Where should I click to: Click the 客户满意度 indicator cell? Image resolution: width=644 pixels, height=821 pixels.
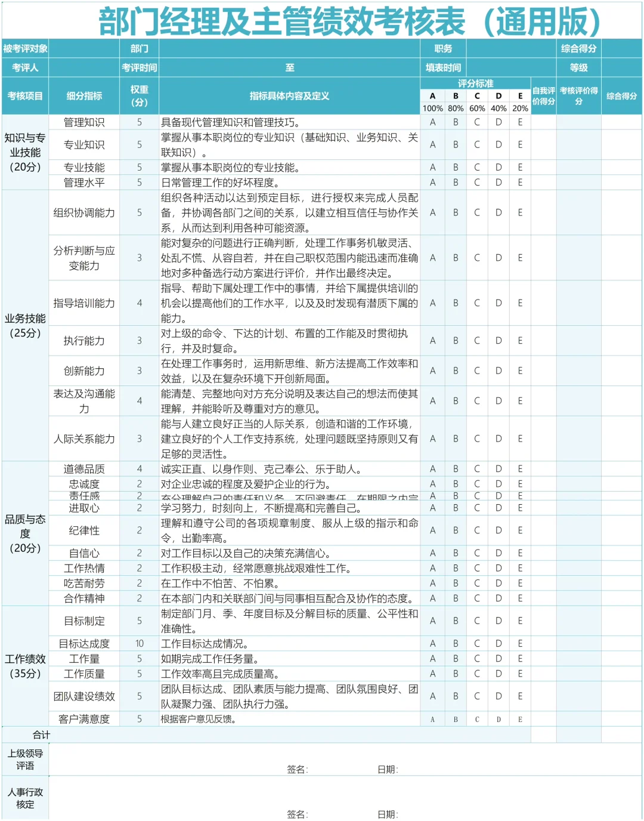click(84, 719)
